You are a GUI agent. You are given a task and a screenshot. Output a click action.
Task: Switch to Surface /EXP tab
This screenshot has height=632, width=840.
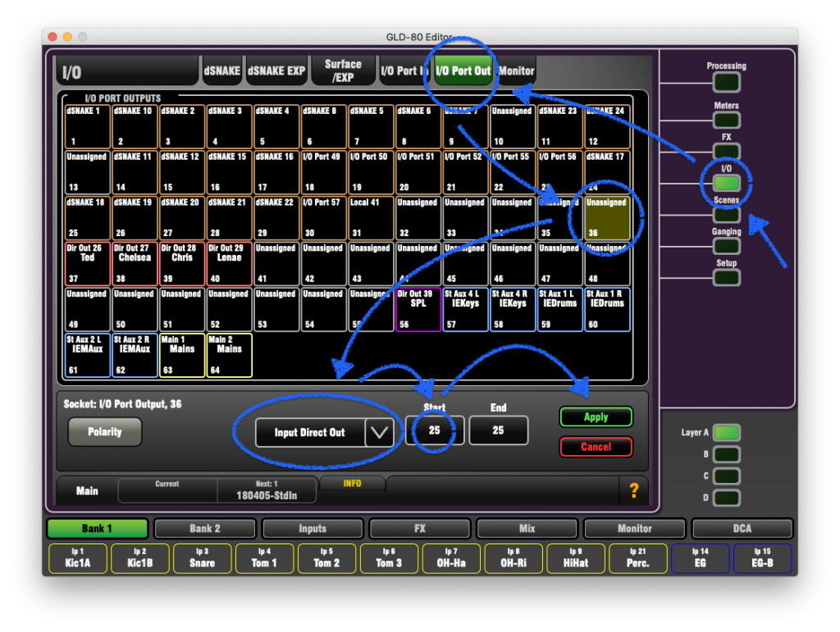tap(343, 70)
